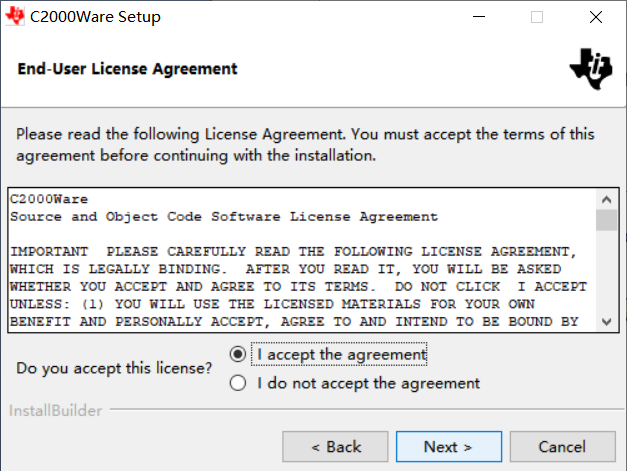Image resolution: width=627 pixels, height=471 pixels.
Task: Select the "I accept the agreement" radio button
Action: click(x=238, y=354)
